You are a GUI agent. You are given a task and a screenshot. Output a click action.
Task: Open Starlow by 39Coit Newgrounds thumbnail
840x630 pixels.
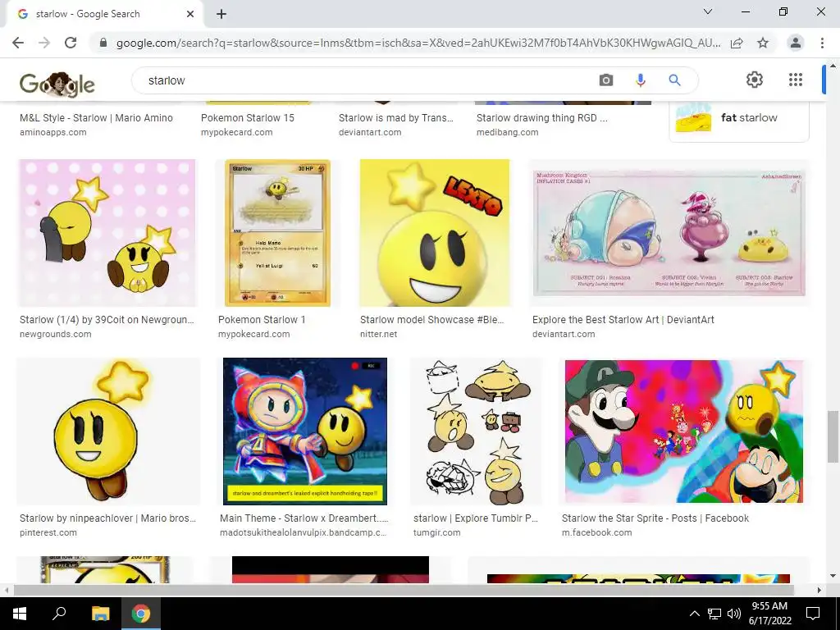(107, 233)
